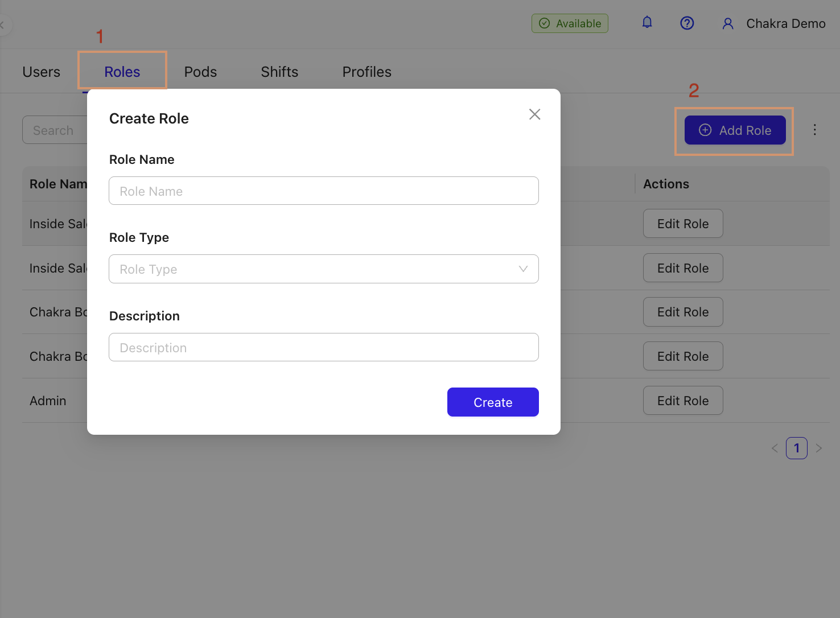Open the Shifts tab
The image size is (840, 618).
(279, 72)
